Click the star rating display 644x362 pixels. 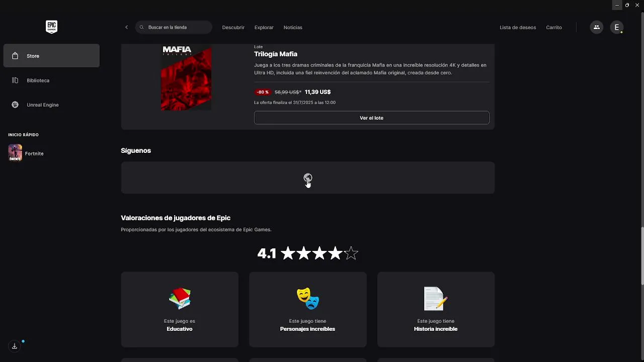click(319, 253)
